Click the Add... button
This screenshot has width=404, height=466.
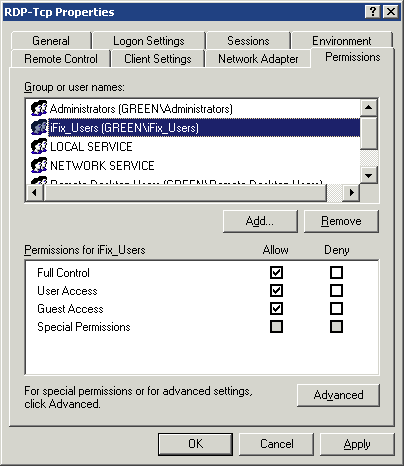point(260,221)
